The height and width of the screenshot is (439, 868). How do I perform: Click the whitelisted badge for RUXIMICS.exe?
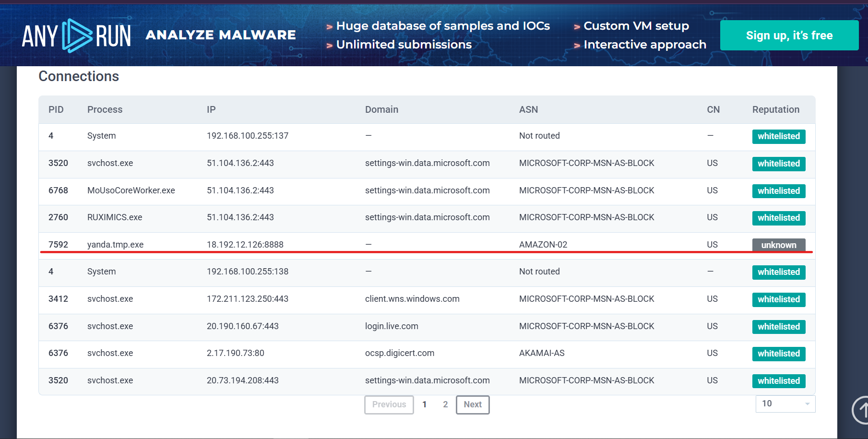coord(779,218)
